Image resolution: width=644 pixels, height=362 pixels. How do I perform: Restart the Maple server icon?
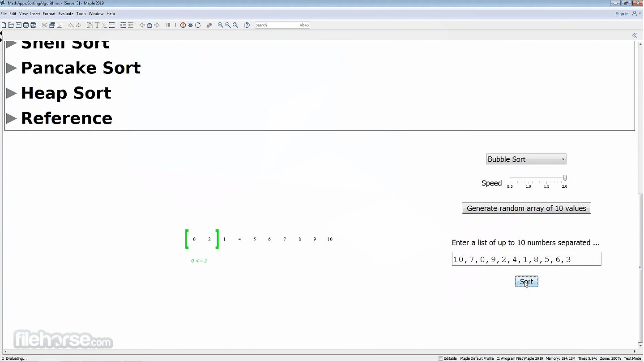pos(198,25)
